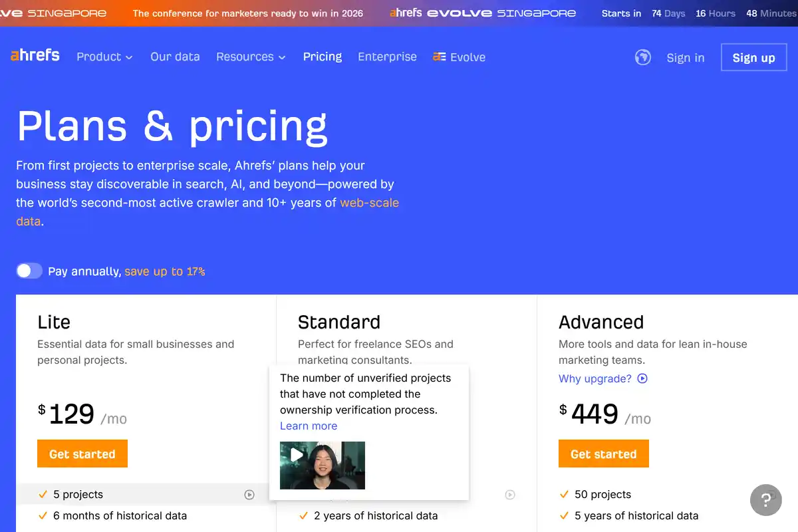798x532 pixels.
Task: Click Get started under the Advanced plan
Action: 604,453
